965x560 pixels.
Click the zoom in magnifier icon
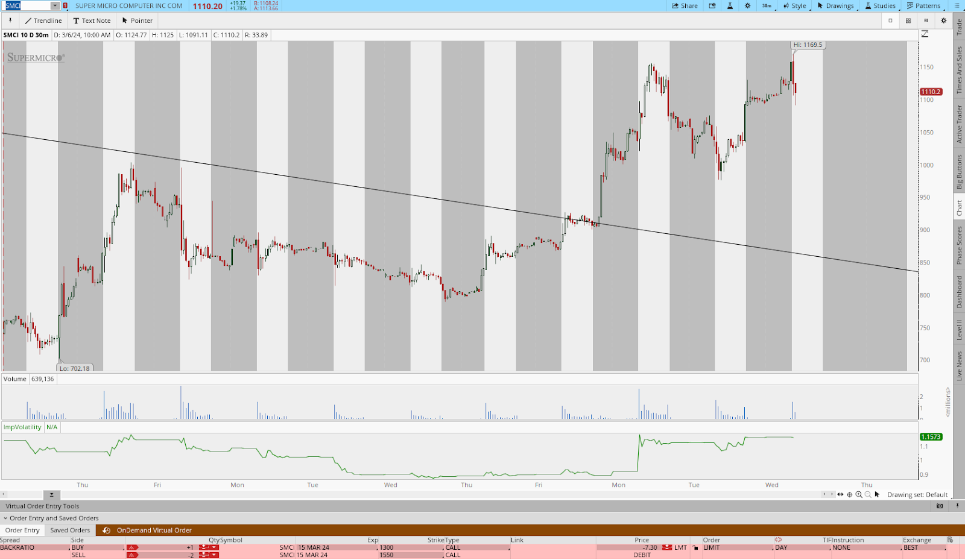[859, 494]
